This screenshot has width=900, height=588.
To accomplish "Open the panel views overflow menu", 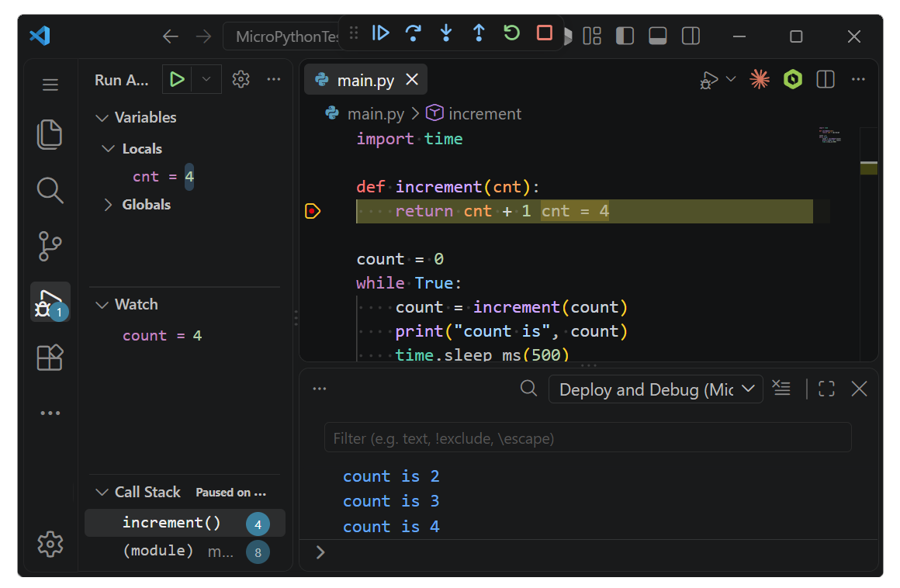I will (320, 389).
